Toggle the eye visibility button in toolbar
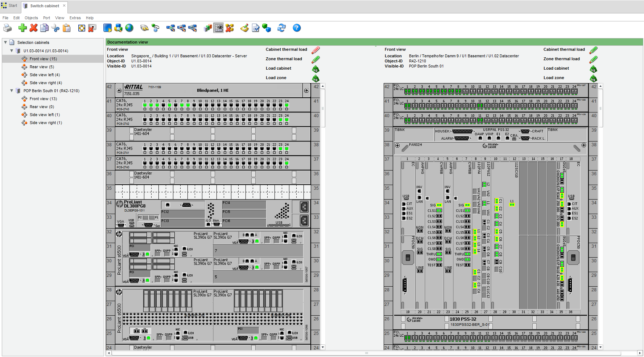 coord(219,28)
